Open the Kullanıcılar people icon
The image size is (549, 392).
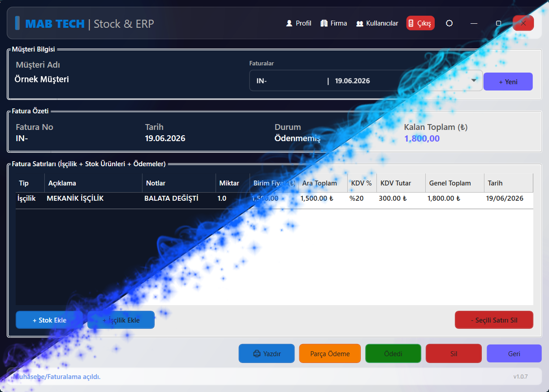359,23
